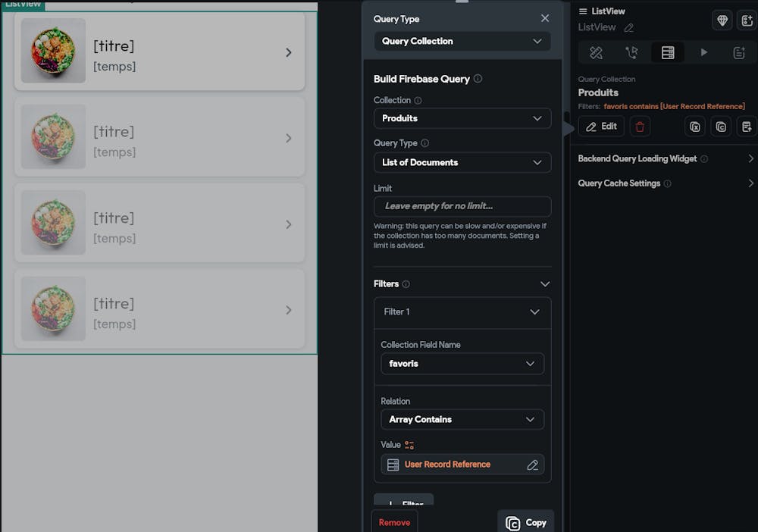Click the play/animations tab icon
Viewport: 758px width, 532px height.
pos(704,52)
